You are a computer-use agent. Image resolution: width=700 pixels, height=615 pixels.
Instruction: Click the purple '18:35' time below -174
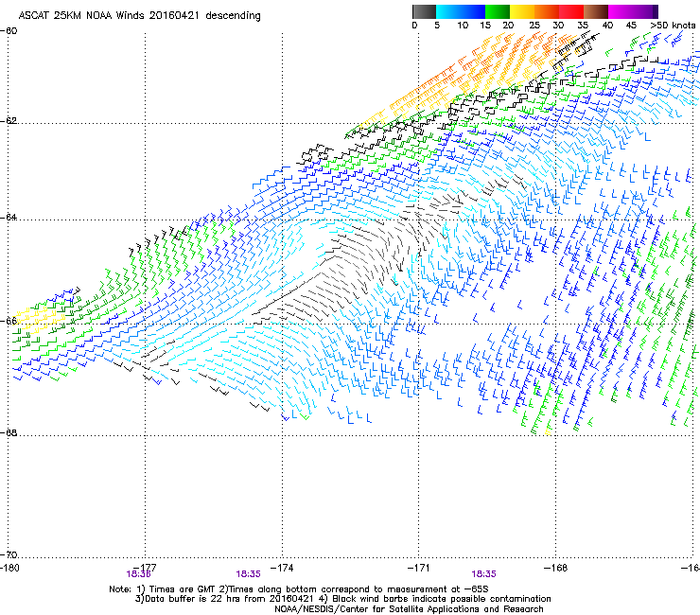(248, 574)
